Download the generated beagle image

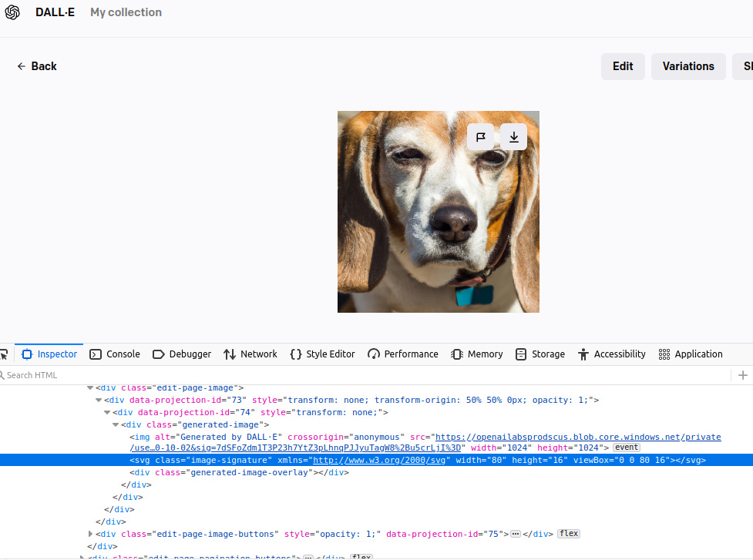click(x=514, y=137)
